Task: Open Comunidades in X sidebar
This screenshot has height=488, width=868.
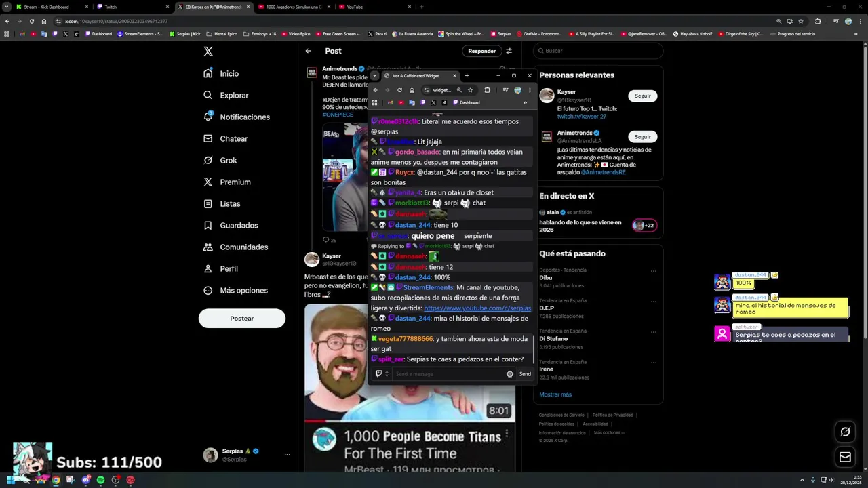Action: pyautogui.click(x=235, y=247)
